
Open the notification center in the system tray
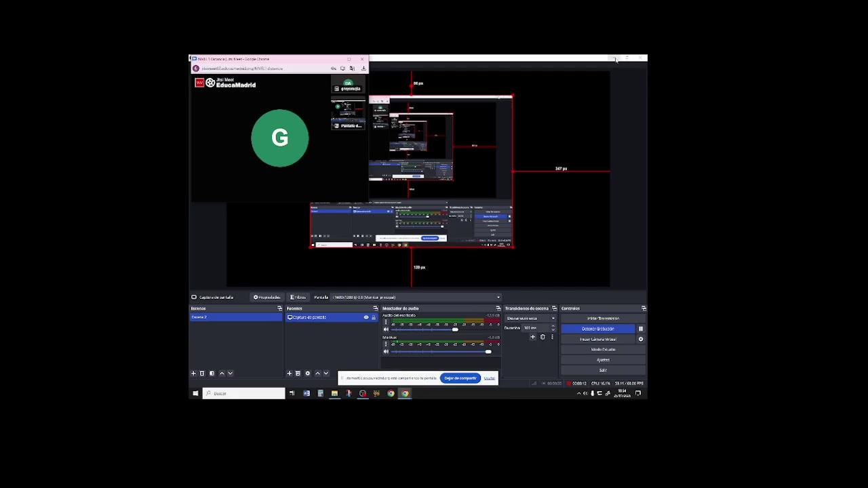click(x=638, y=393)
